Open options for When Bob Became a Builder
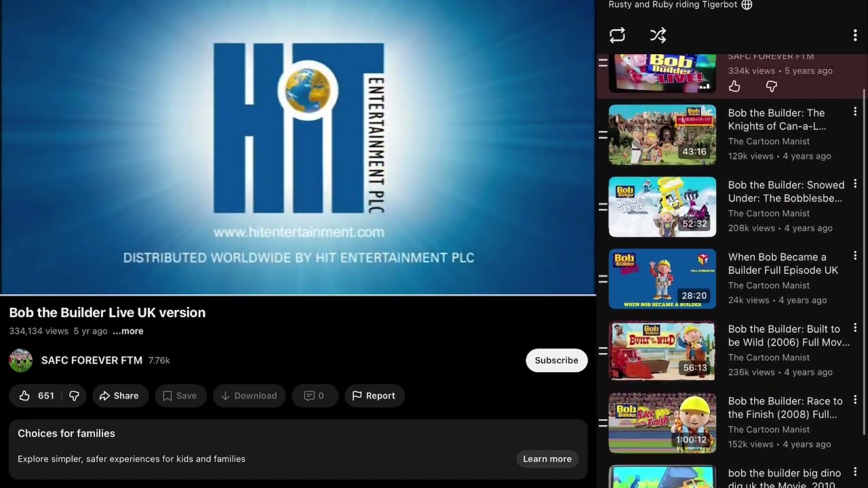868x488 pixels. (x=854, y=256)
